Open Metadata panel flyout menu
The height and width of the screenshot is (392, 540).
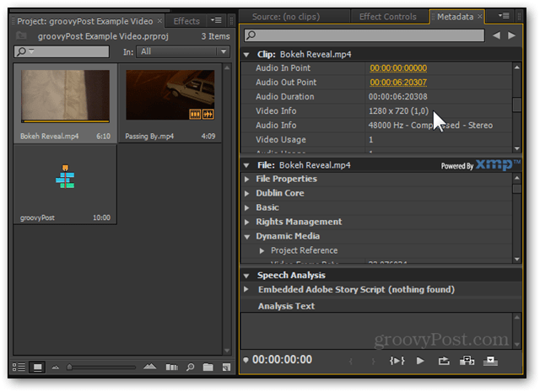click(x=504, y=15)
